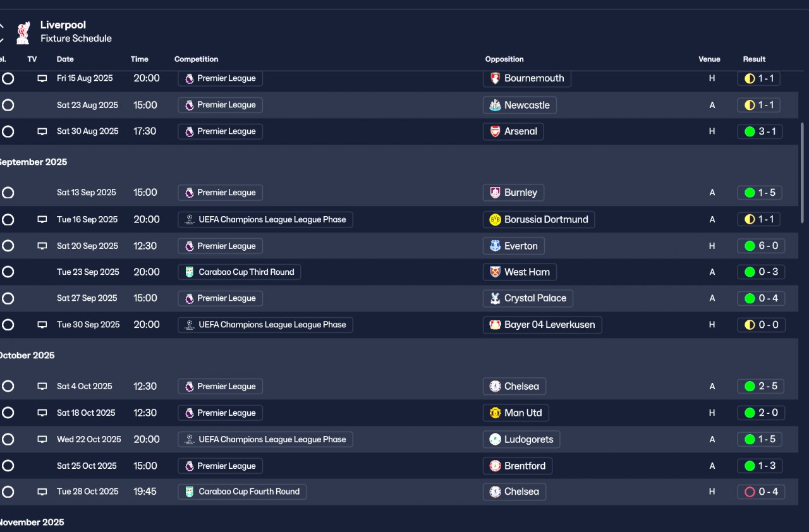809x532 pixels.
Task: Sort by the Opposition column header
Action: click(504, 59)
